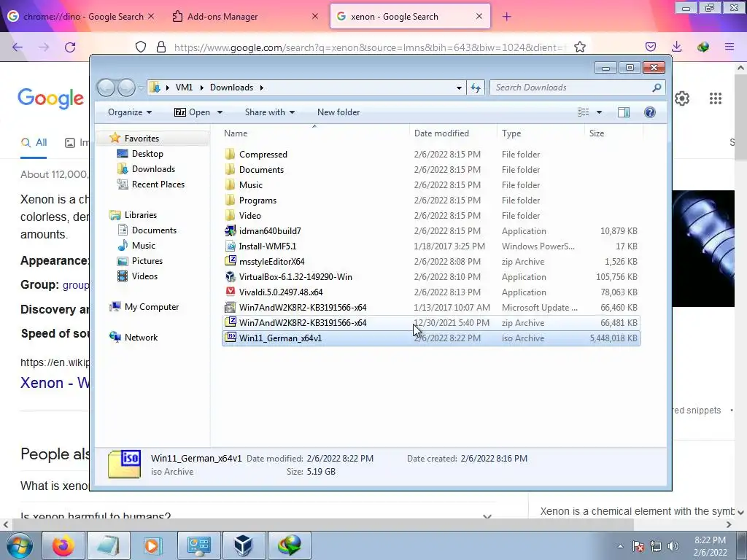747x560 pixels.
Task: Refresh the Downloads folder address bar
Action: tap(476, 87)
